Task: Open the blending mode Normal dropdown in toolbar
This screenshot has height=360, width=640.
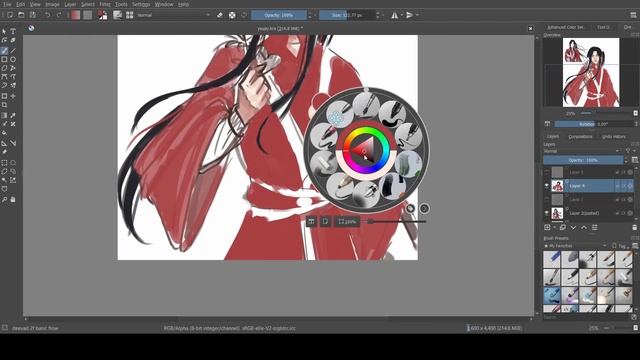Action: (173, 15)
